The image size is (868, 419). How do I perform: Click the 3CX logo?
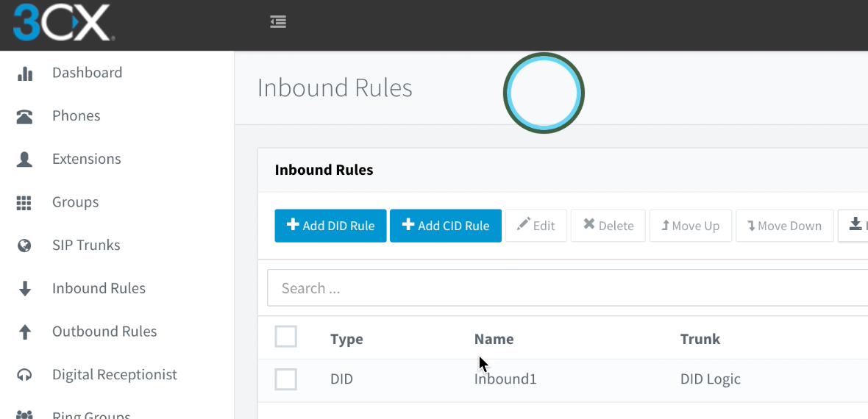point(62,23)
